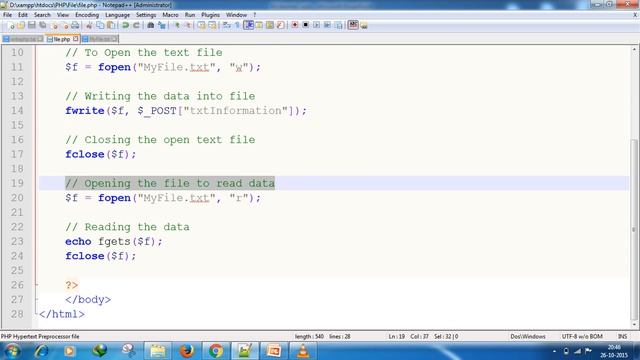Toggle synchronized vertical scrolling
The height and width of the screenshot is (360, 640).
tap(202, 25)
